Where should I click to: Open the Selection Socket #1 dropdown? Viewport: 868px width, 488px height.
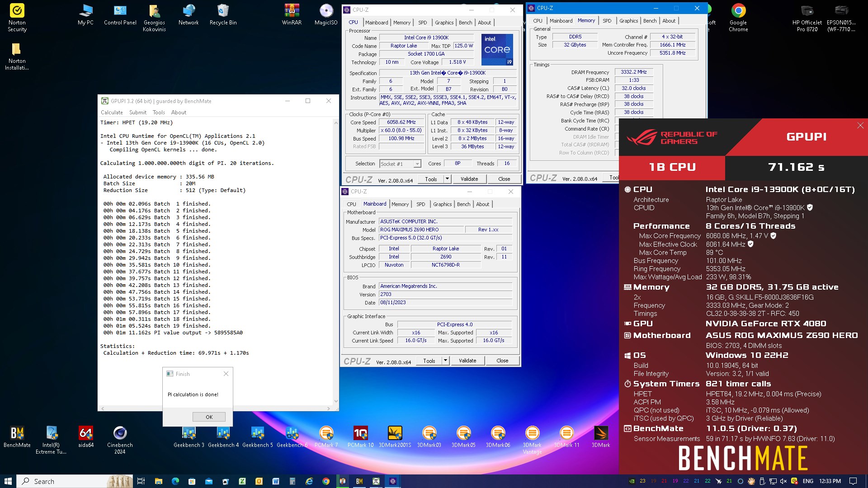tap(400, 164)
